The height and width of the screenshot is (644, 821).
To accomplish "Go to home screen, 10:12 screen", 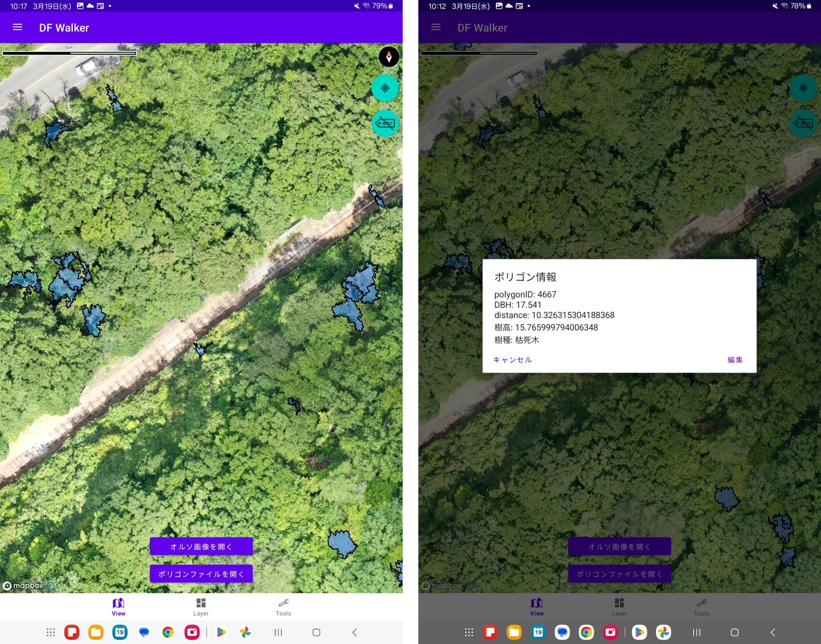I will coord(735,632).
